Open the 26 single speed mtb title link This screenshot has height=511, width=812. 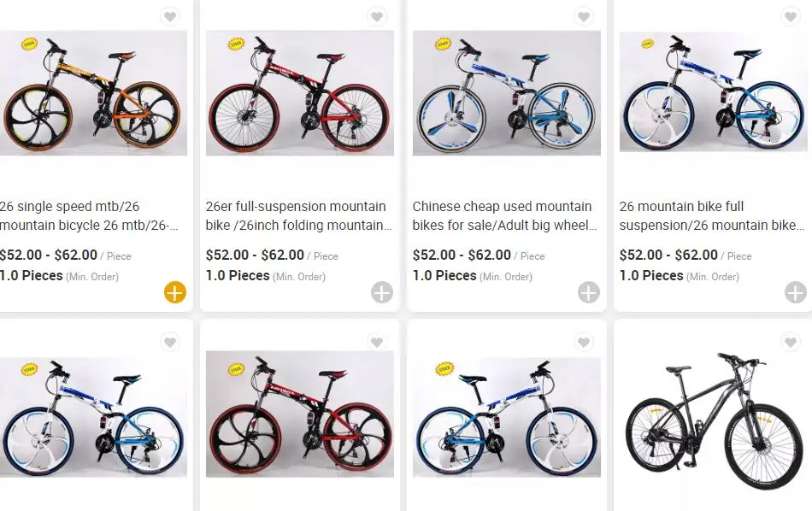(89, 216)
